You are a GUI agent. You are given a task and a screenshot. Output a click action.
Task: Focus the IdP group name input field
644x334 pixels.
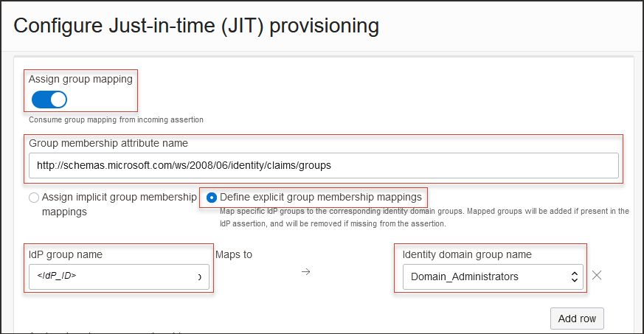pos(118,276)
